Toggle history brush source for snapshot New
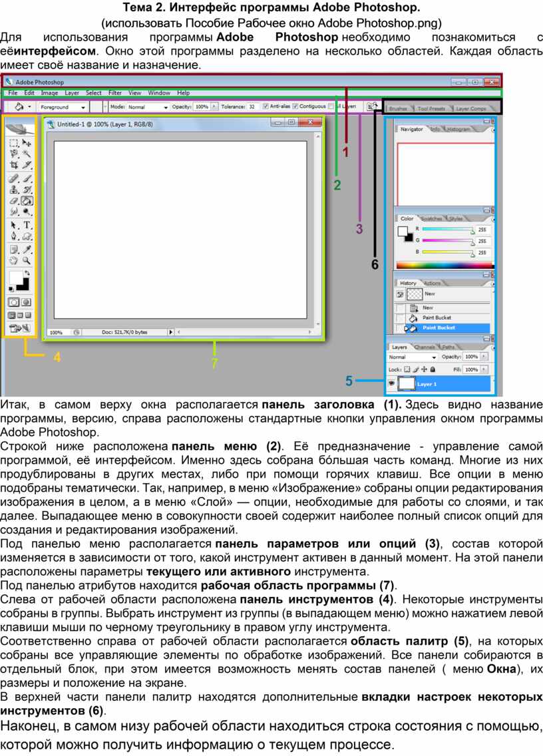Viewport: 543px width, 756px height. (400, 294)
